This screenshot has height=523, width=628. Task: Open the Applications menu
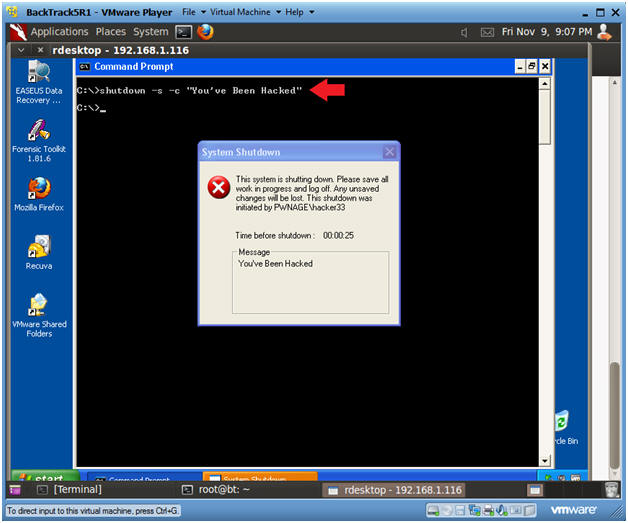coord(59,32)
